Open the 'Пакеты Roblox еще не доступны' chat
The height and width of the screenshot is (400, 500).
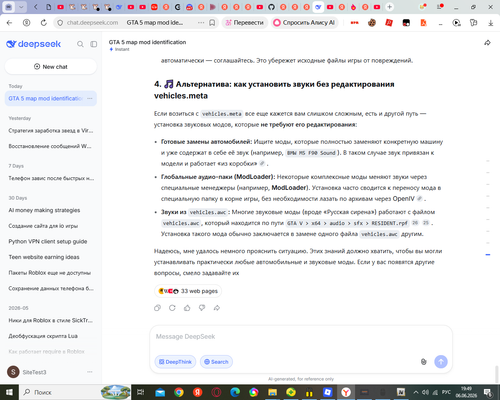click(51, 273)
